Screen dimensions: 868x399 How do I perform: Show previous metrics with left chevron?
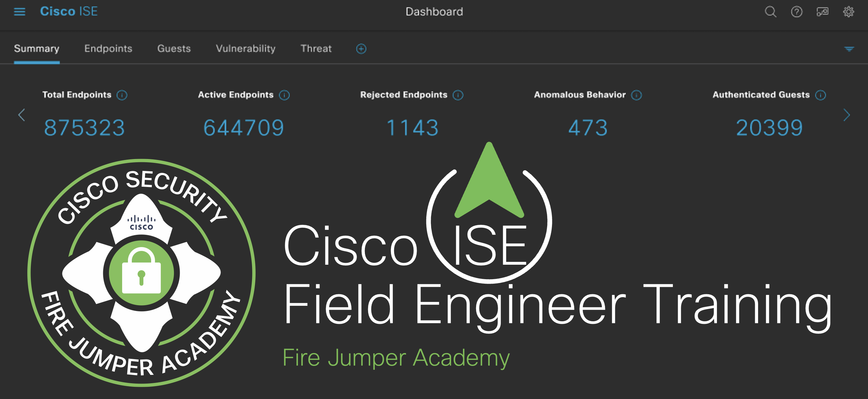pos(22,115)
